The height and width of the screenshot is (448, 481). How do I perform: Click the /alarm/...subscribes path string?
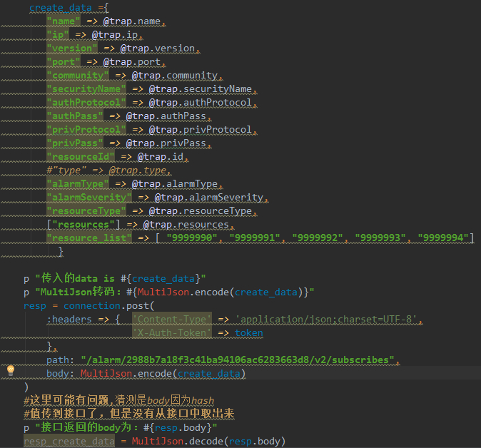pos(238,360)
